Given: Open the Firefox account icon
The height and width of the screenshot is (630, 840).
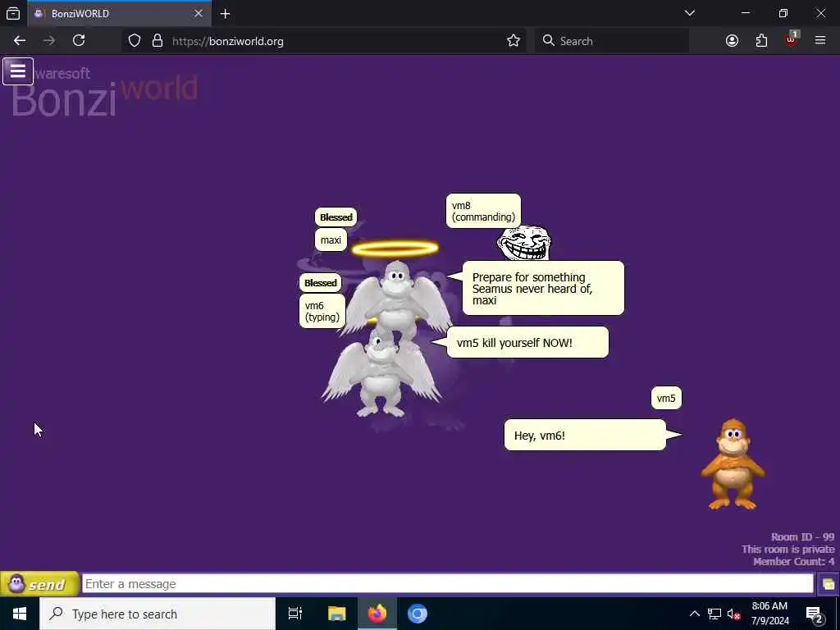Looking at the screenshot, I should pyautogui.click(x=732, y=41).
